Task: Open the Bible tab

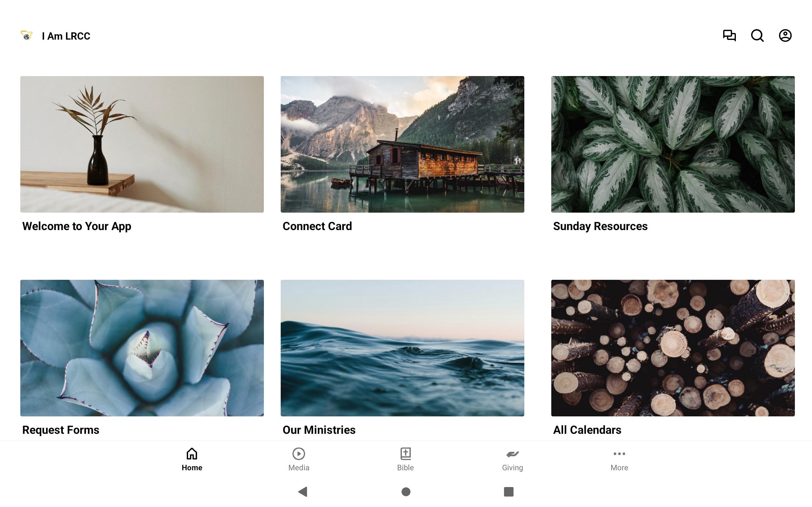Action: tap(405, 459)
